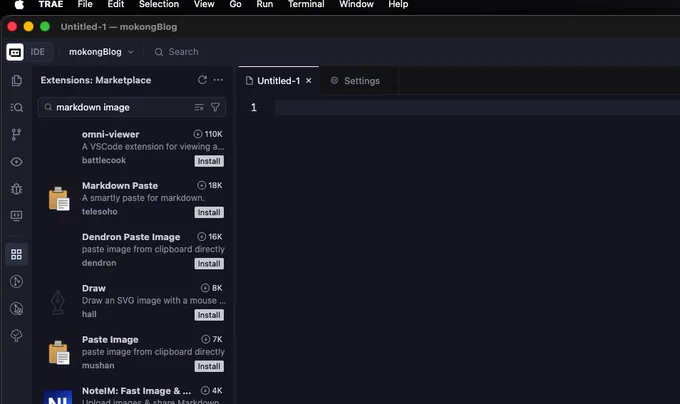The height and width of the screenshot is (404, 680).
Task: Click publisher name telesoho
Action: coord(100,212)
